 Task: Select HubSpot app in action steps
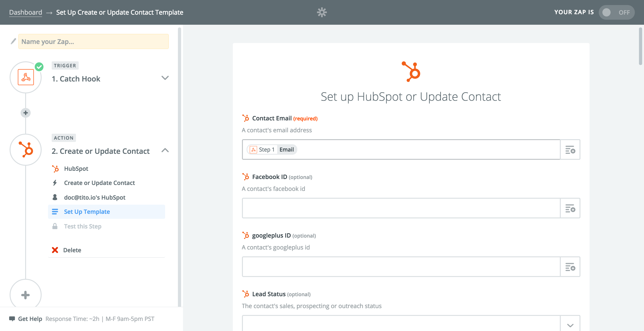[x=107, y=169]
